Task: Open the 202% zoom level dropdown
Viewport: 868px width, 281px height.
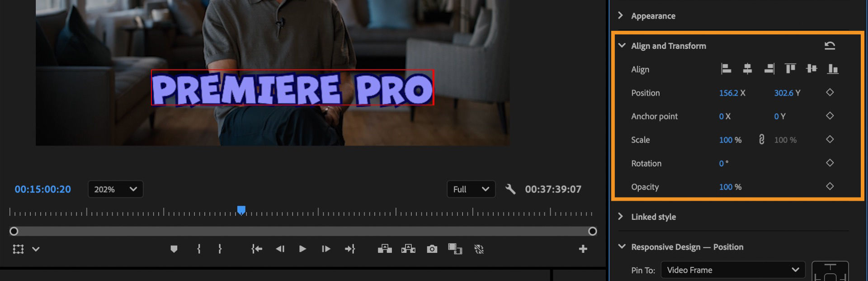Action: (x=115, y=189)
